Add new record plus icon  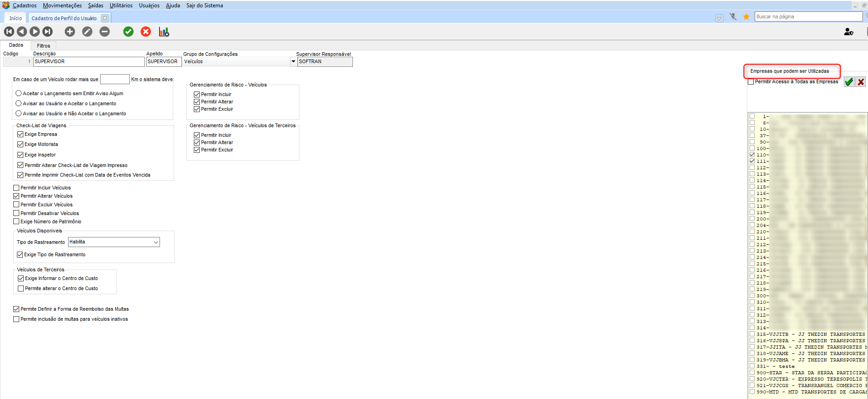[x=70, y=32]
